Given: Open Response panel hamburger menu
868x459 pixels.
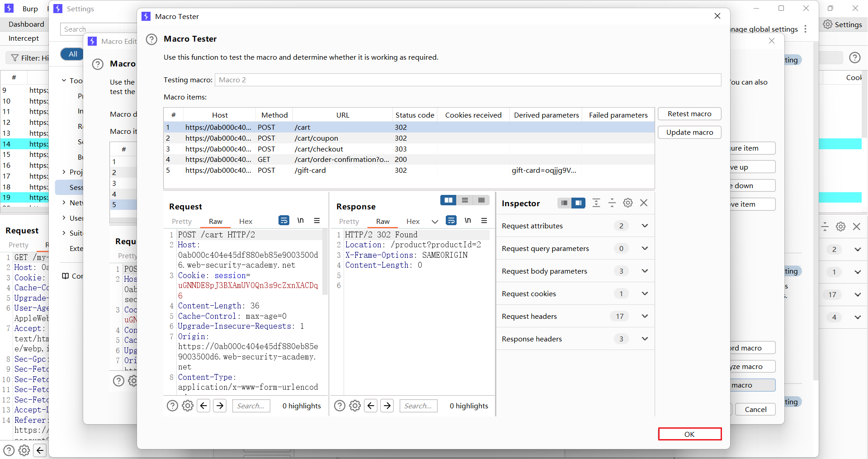Looking at the screenshot, I should click(484, 221).
